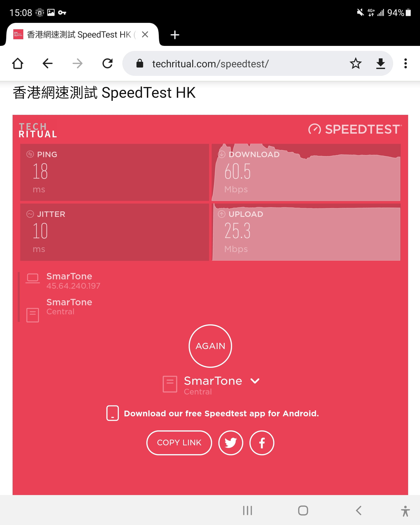Tap the Chrome home icon
Image resolution: width=420 pixels, height=525 pixels.
point(18,63)
